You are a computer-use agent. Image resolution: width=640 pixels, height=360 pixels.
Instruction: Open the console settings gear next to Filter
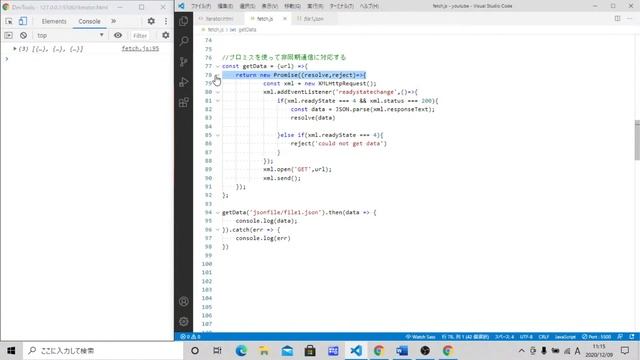pyautogui.click(x=166, y=36)
